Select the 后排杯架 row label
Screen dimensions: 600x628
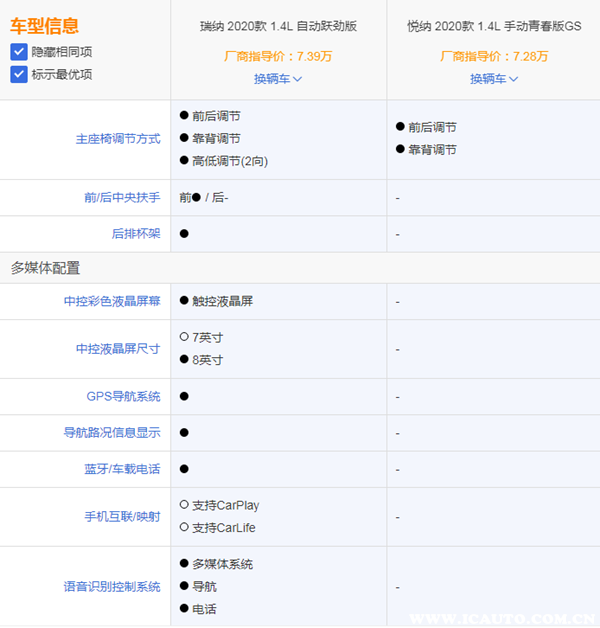coord(136,234)
